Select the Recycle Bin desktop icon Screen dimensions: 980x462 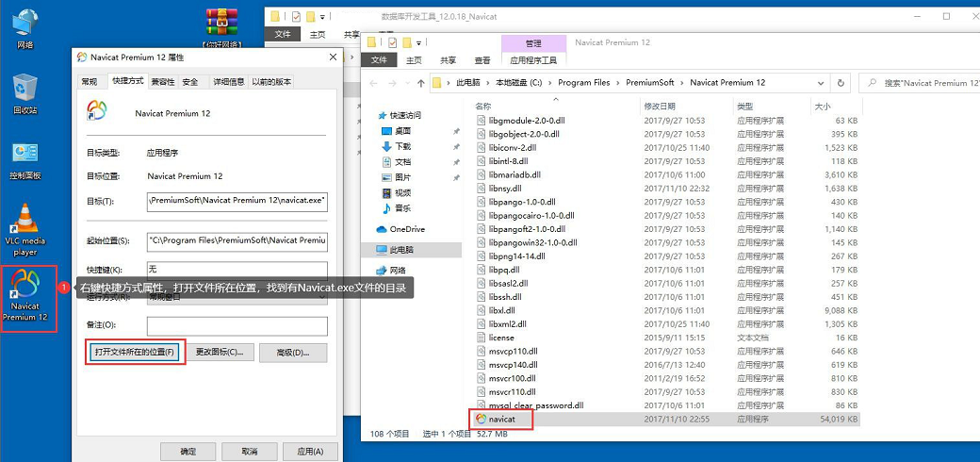click(25, 93)
